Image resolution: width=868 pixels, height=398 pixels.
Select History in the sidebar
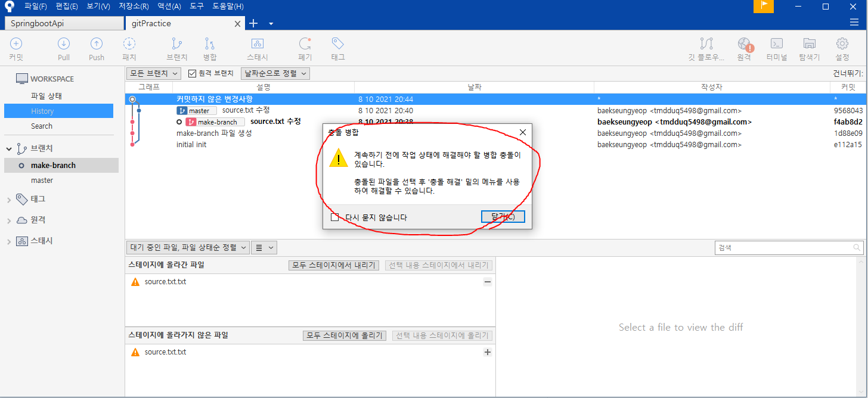coord(58,111)
